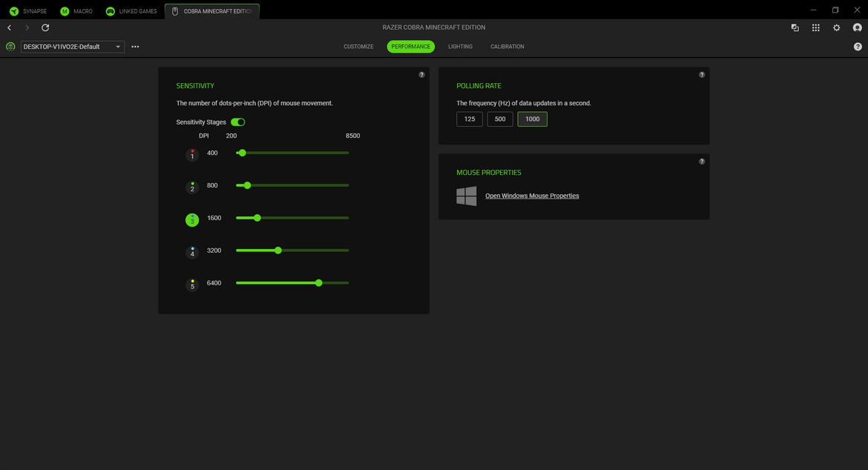This screenshot has width=868, height=470.
Task: Go forward with the right arrow
Action: click(x=27, y=27)
